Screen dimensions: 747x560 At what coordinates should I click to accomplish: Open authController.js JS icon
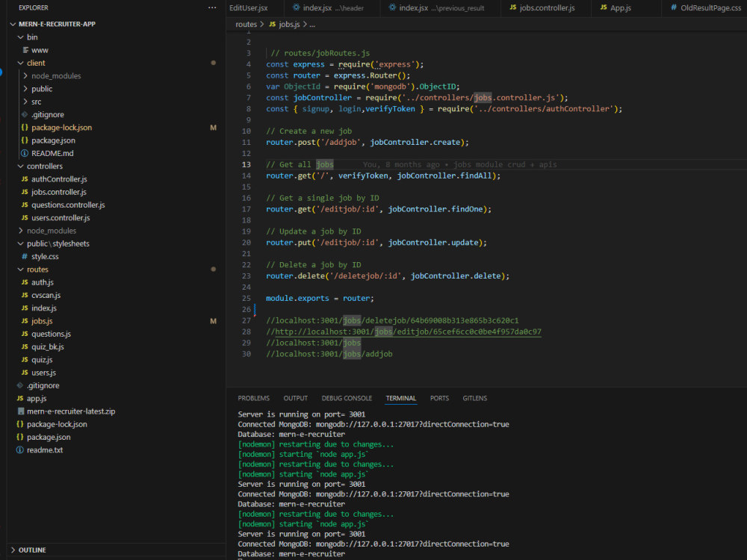pyautogui.click(x=25, y=179)
